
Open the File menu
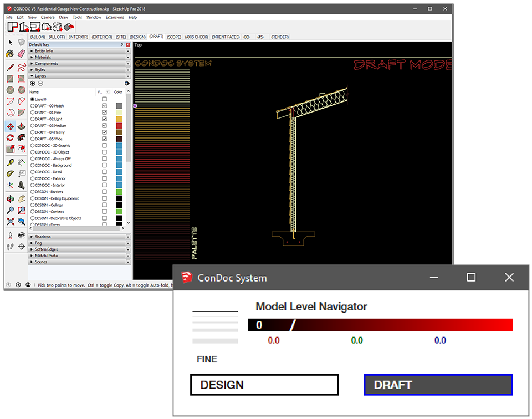9,17
